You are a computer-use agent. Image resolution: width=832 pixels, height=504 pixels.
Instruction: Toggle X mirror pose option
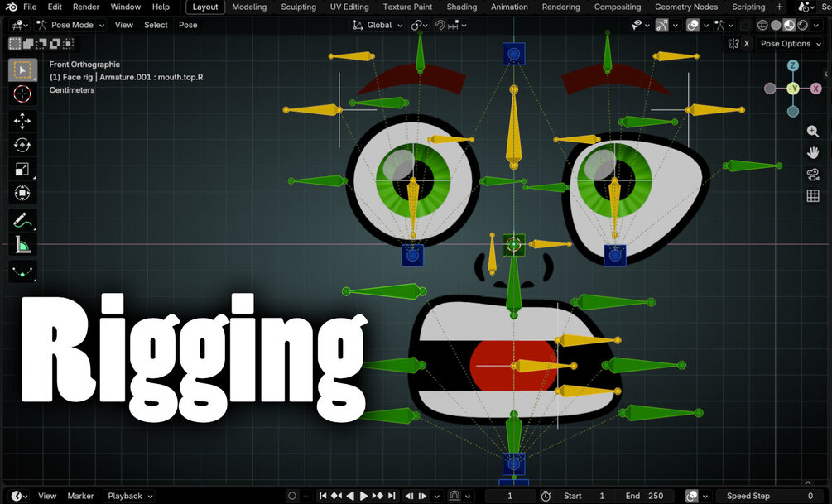click(747, 44)
